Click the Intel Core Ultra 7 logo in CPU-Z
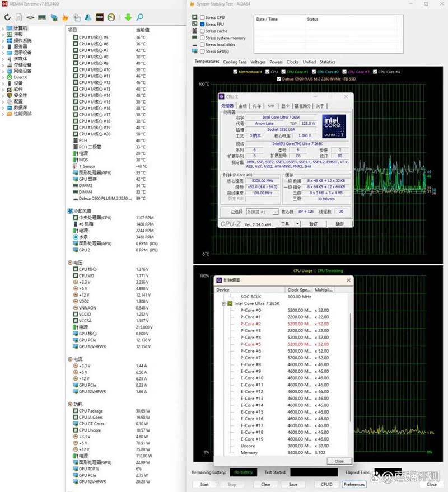 (334, 126)
